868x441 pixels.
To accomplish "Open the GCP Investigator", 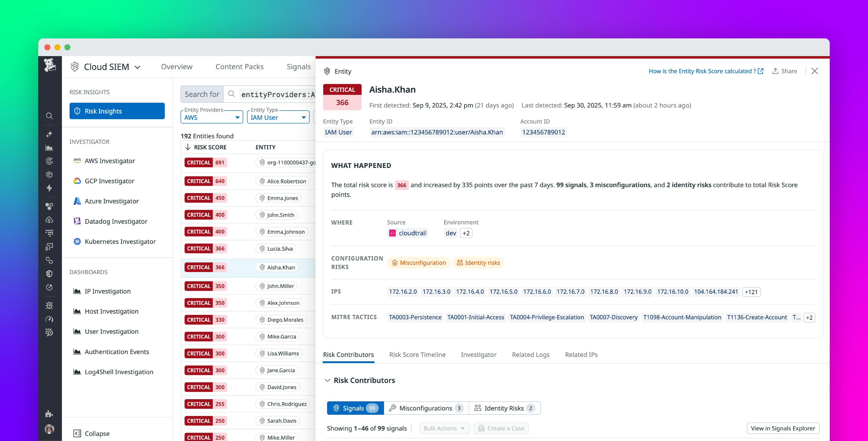I will click(109, 181).
